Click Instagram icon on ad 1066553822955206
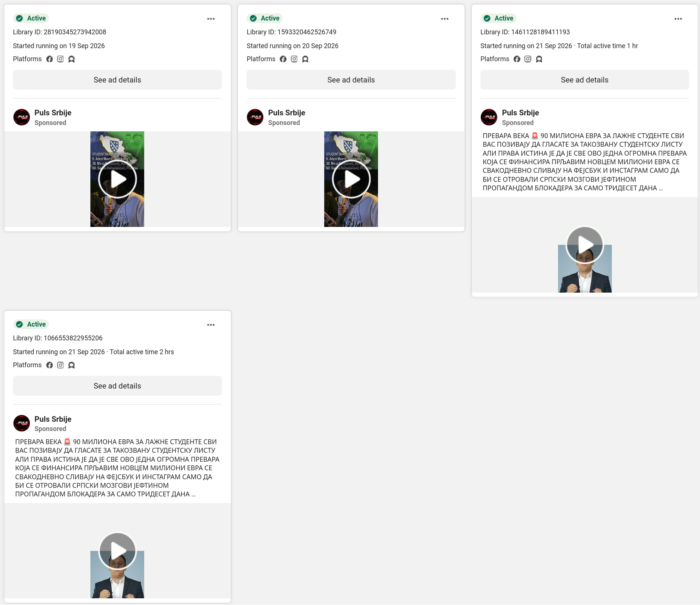Screen dimensions: 700x605 (60, 365)
